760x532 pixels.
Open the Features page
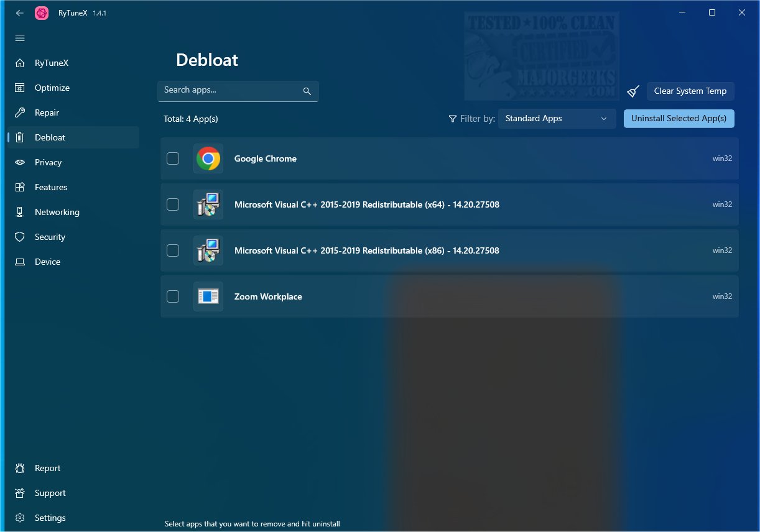(x=73, y=188)
